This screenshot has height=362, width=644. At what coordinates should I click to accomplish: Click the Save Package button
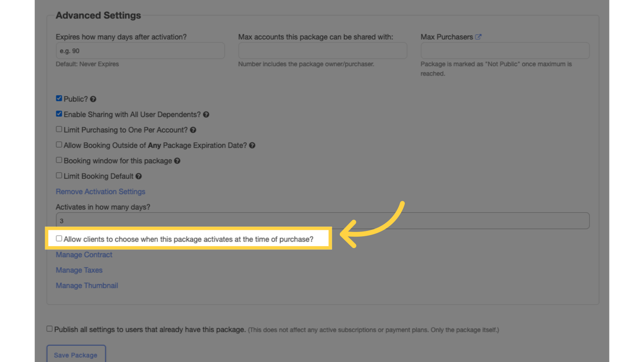tap(76, 354)
